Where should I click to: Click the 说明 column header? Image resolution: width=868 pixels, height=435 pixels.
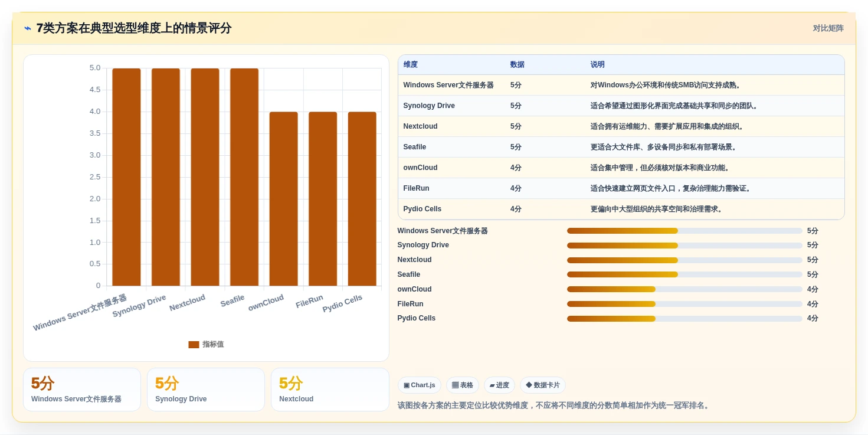[598, 65]
